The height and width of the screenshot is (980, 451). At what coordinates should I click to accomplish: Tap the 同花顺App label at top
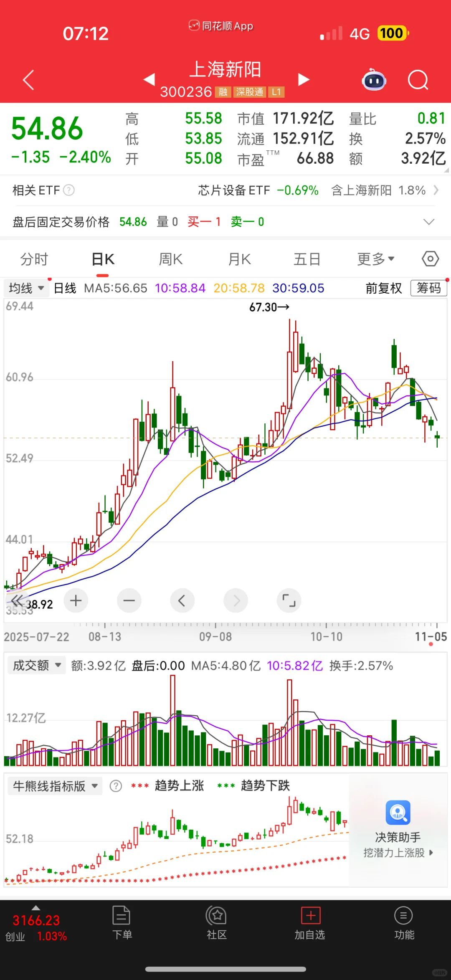pos(221,26)
